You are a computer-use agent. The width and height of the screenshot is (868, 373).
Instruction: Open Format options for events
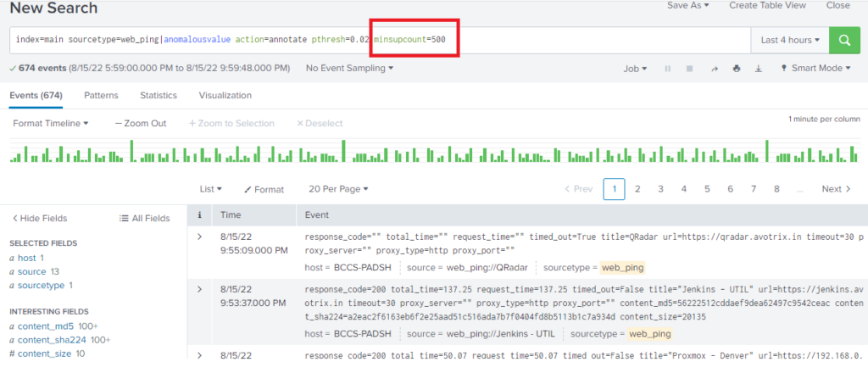coord(264,189)
